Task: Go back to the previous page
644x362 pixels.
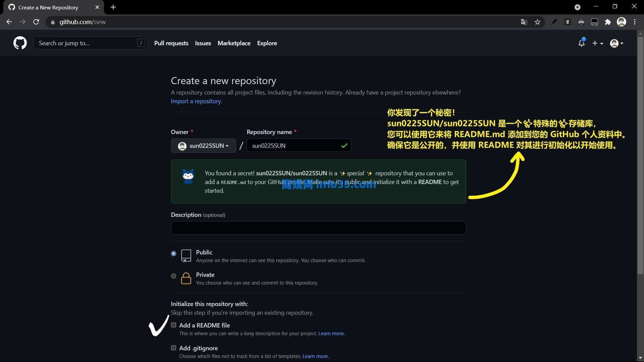Action: pos(9,22)
